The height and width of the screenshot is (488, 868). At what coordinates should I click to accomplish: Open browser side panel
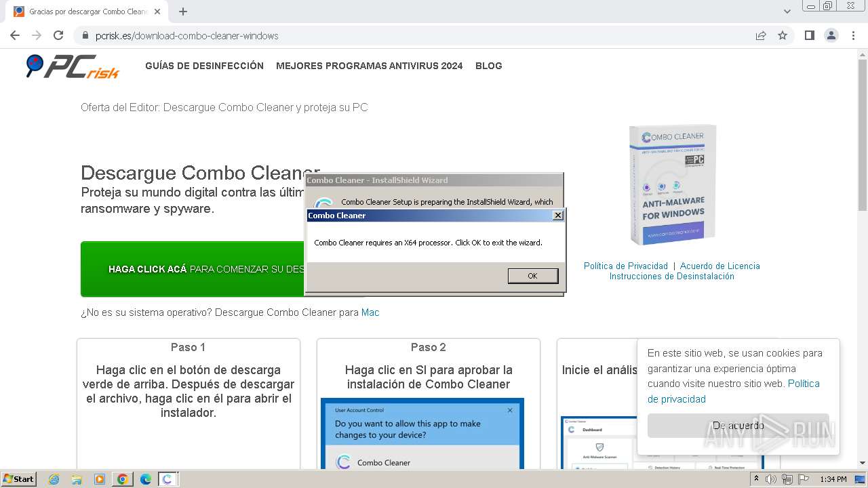809,35
